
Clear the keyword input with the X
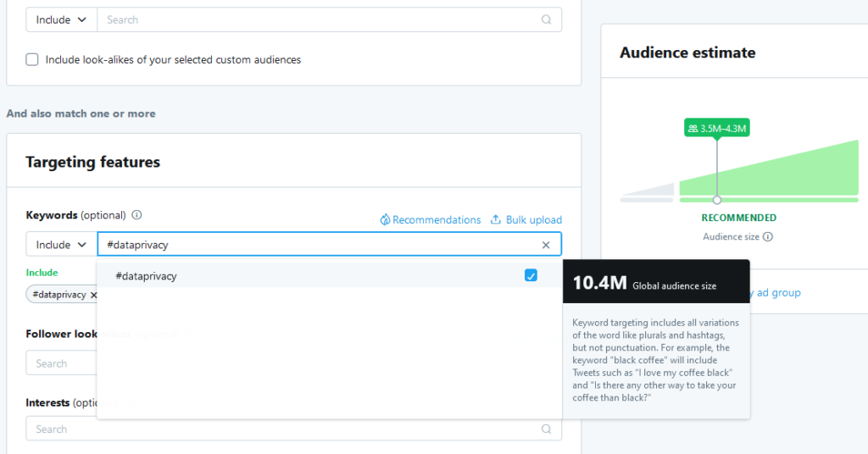pos(546,245)
